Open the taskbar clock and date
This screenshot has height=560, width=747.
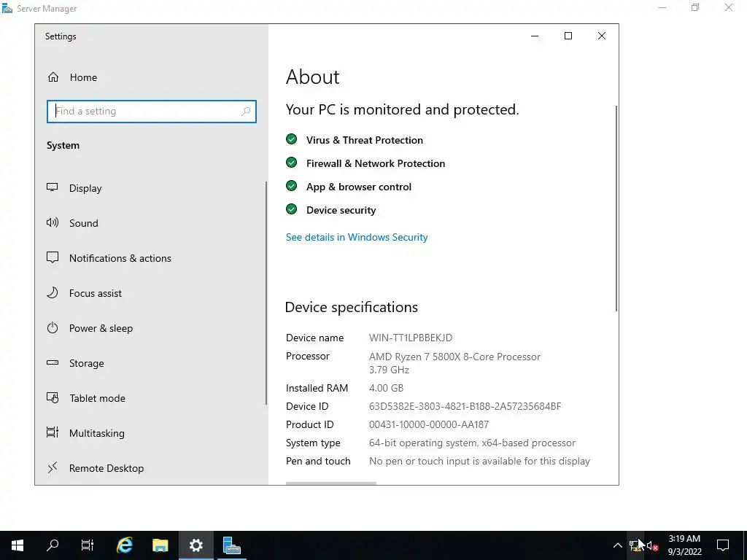(x=684, y=545)
